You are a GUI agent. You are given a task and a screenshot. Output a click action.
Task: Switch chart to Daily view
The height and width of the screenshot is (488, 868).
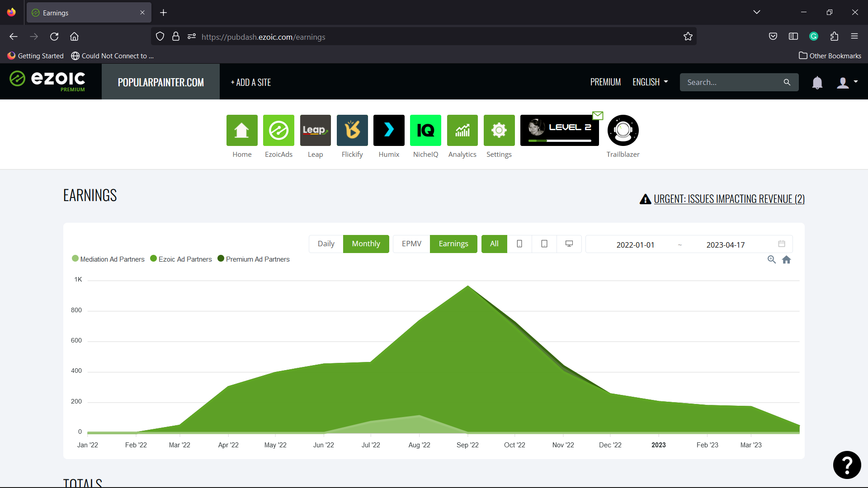326,244
